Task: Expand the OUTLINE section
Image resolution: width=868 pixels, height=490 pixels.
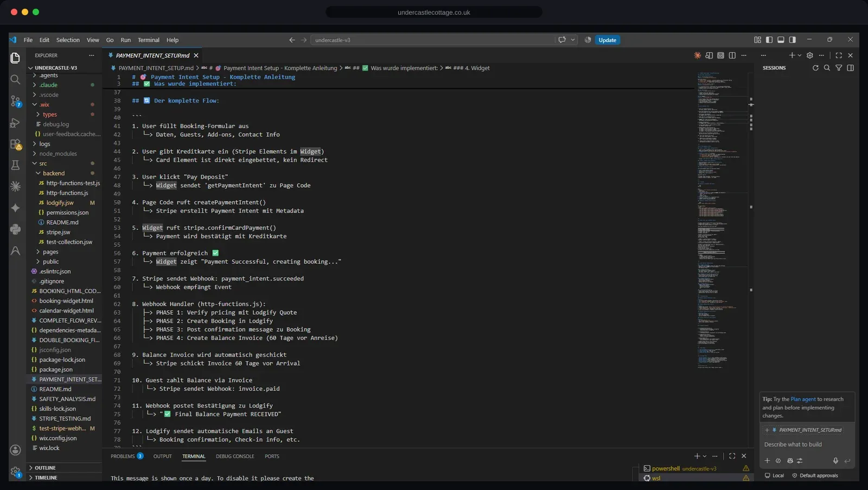Action: pyautogui.click(x=65, y=468)
